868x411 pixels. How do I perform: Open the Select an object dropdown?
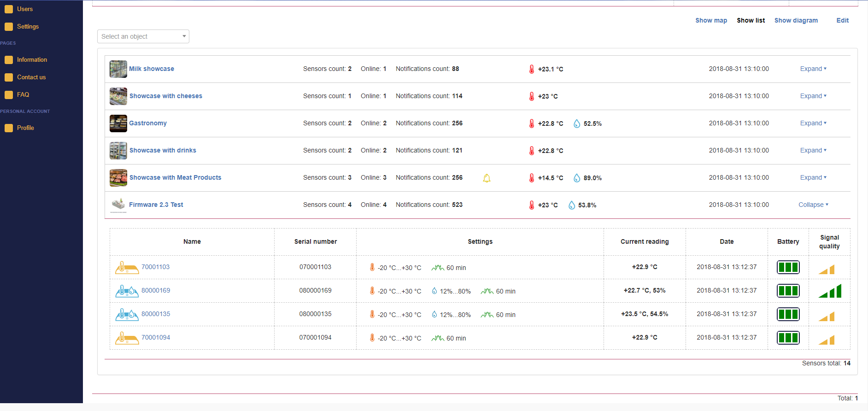[143, 36]
